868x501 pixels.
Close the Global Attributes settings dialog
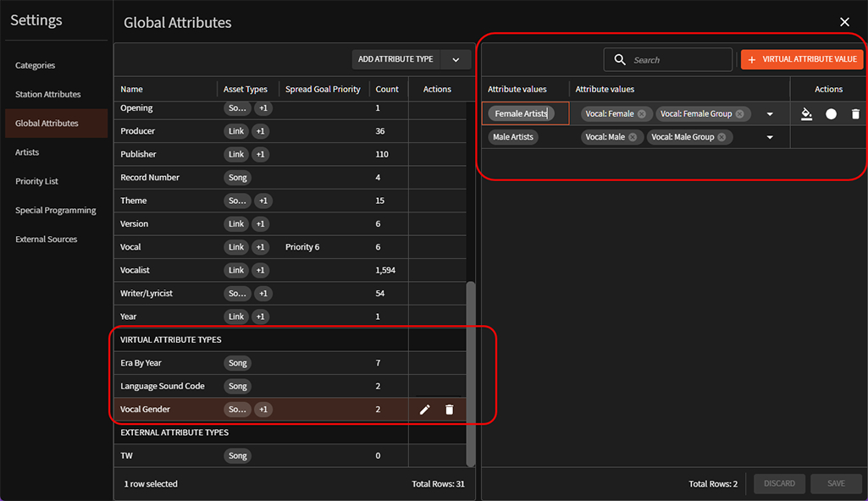tap(844, 22)
